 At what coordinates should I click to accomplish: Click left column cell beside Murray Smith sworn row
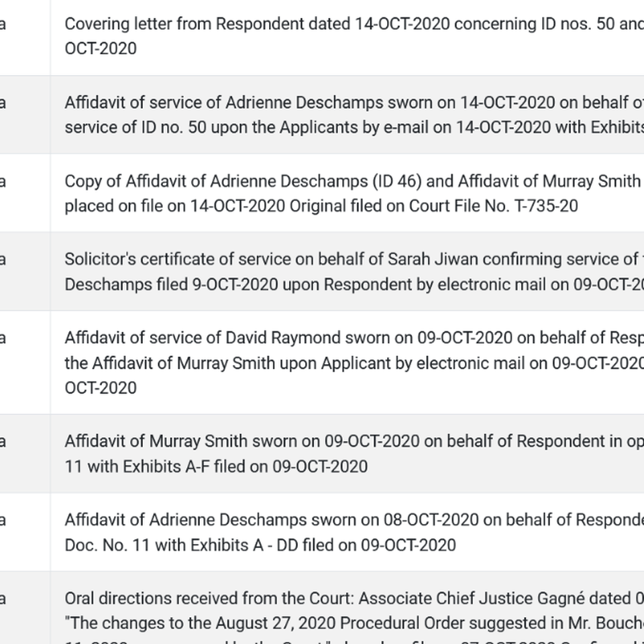click(x=25, y=454)
